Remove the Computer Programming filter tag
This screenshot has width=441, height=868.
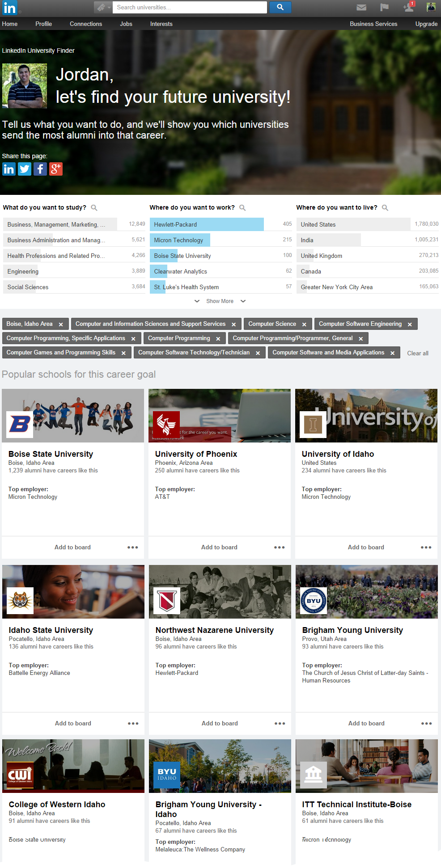218,339
